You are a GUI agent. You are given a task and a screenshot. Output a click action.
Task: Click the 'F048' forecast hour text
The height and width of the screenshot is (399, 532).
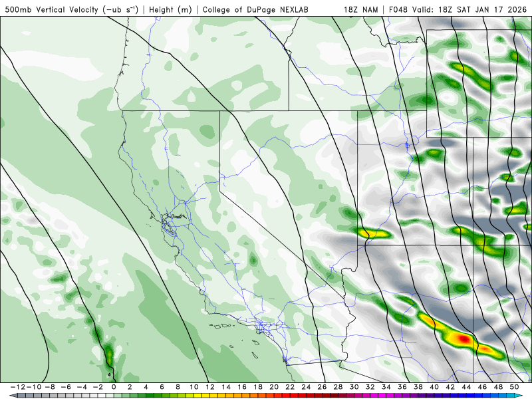(398, 9)
